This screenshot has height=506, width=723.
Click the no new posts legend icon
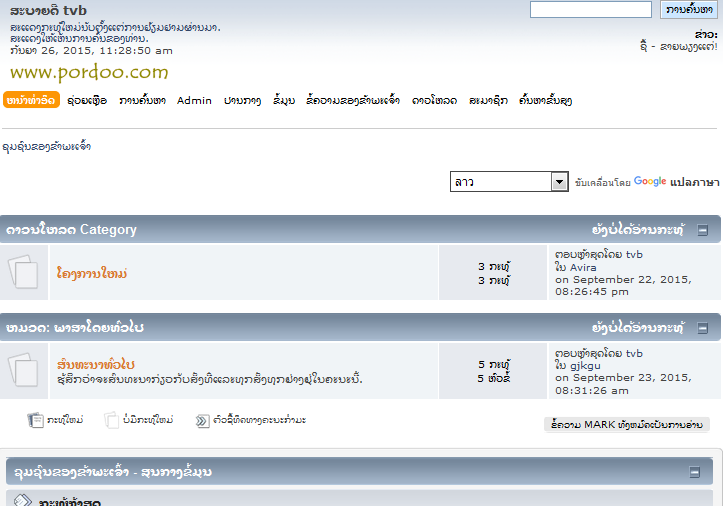pos(111,420)
